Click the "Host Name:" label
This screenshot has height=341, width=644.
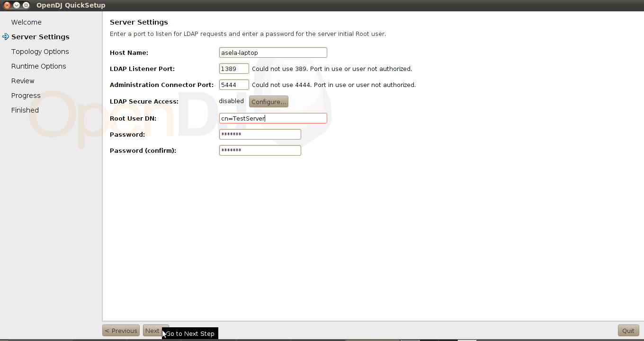129,53
